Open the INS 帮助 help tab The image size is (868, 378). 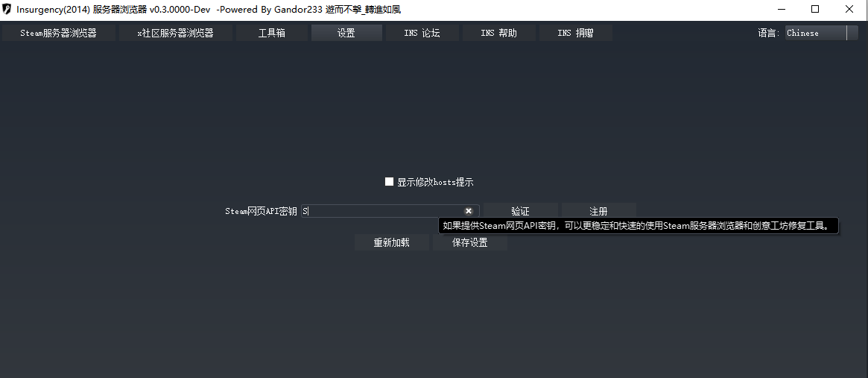coord(498,33)
